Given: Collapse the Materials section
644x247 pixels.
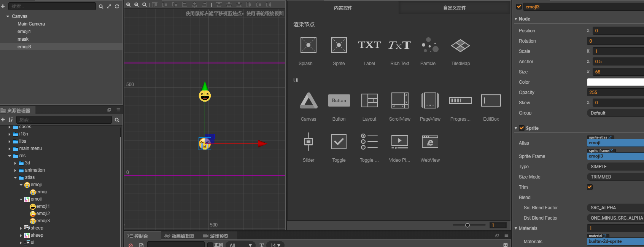Looking at the screenshot, I should pyautogui.click(x=516, y=228).
